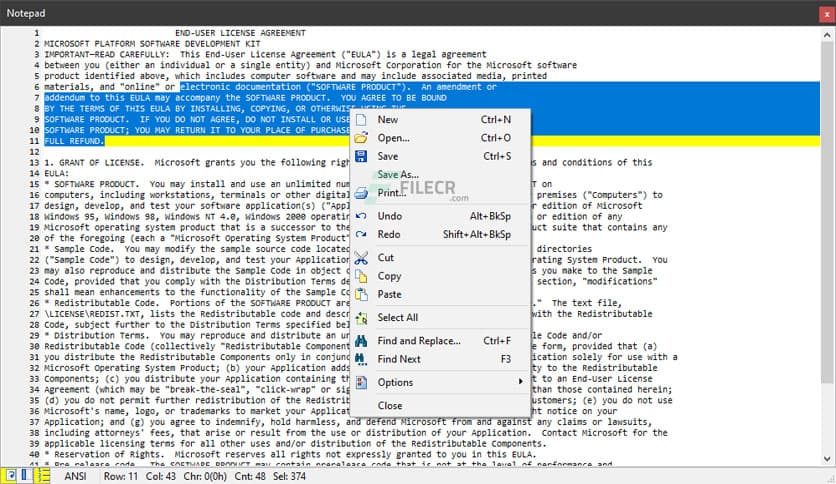The width and height of the screenshot is (836, 484).
Task: Select the Save menu entry
Action: click(x=440, y=156)
